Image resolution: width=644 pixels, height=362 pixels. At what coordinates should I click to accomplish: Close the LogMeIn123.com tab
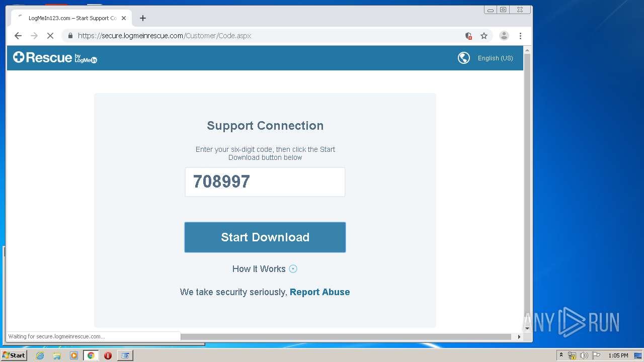tap(124, 18)
